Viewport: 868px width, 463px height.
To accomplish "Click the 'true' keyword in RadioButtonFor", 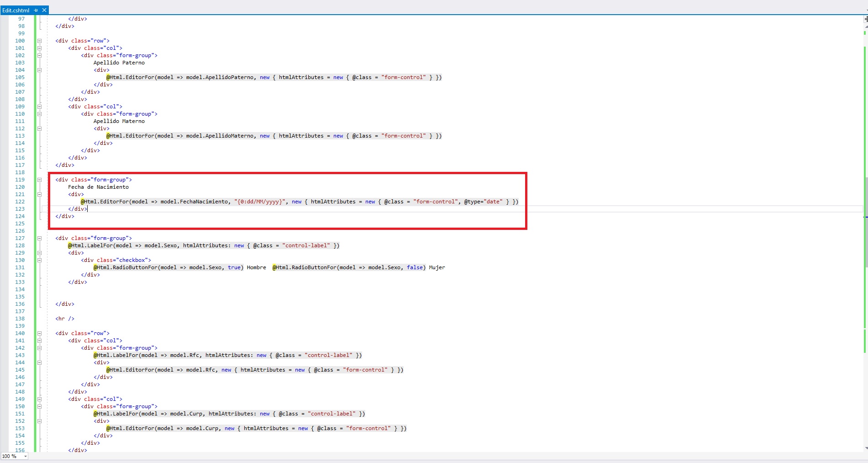I will (234, 267).
